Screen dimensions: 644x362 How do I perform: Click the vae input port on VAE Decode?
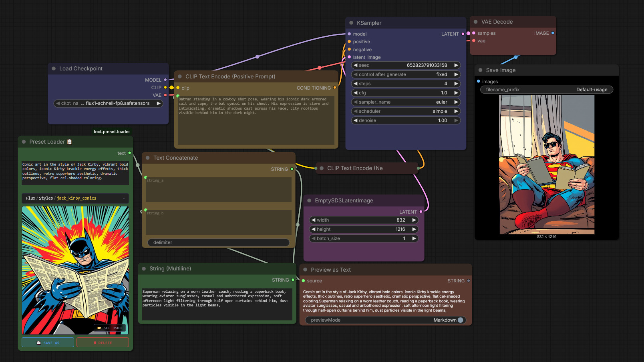tap(474, 41)
